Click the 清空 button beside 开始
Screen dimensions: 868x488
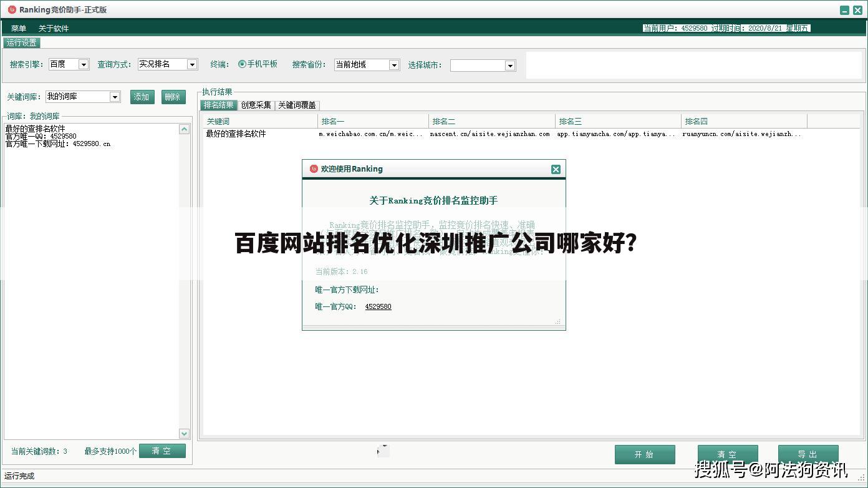coord(728,454)
